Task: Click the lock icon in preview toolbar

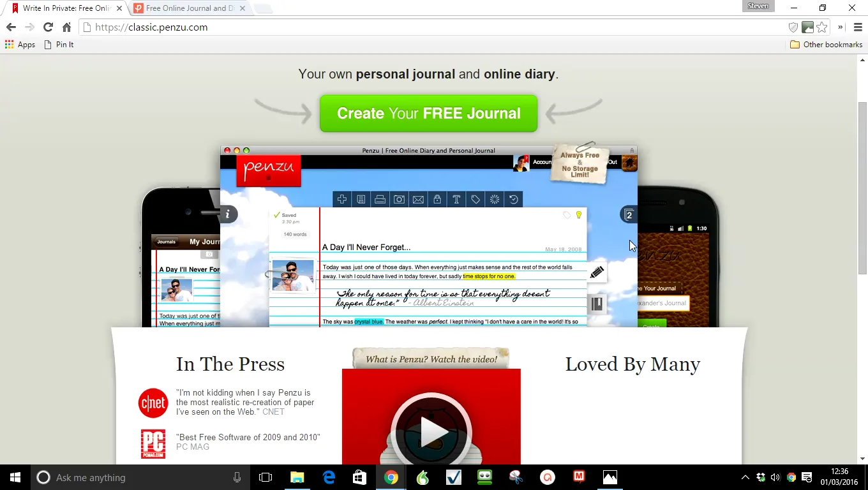Action: [437, 200]
